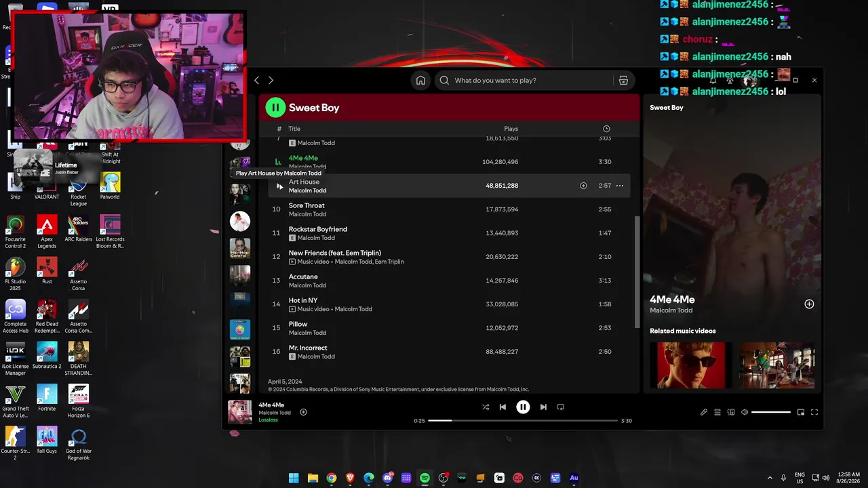Go back in Spotify navigation history

(x=256, y=80)
